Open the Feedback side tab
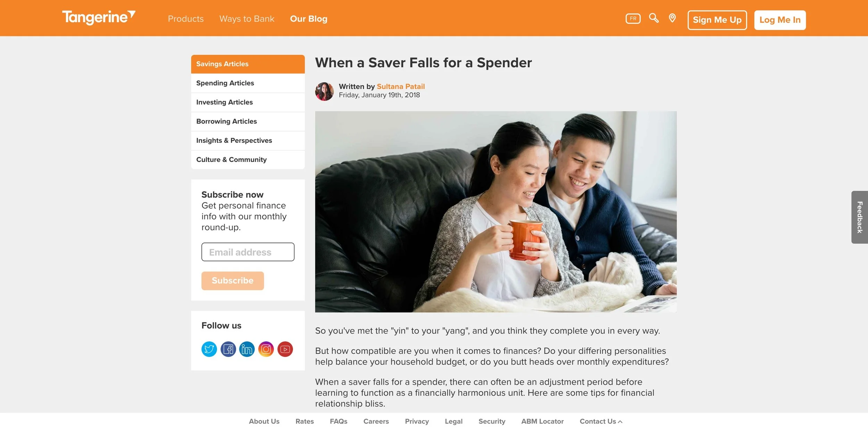868x434 pixels. (860, 217)
